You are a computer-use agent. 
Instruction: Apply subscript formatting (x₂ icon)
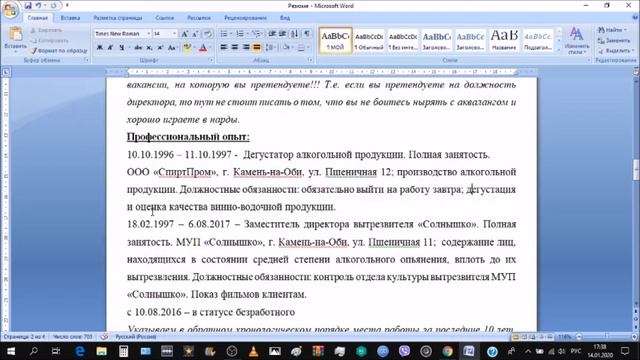(149, 48)
